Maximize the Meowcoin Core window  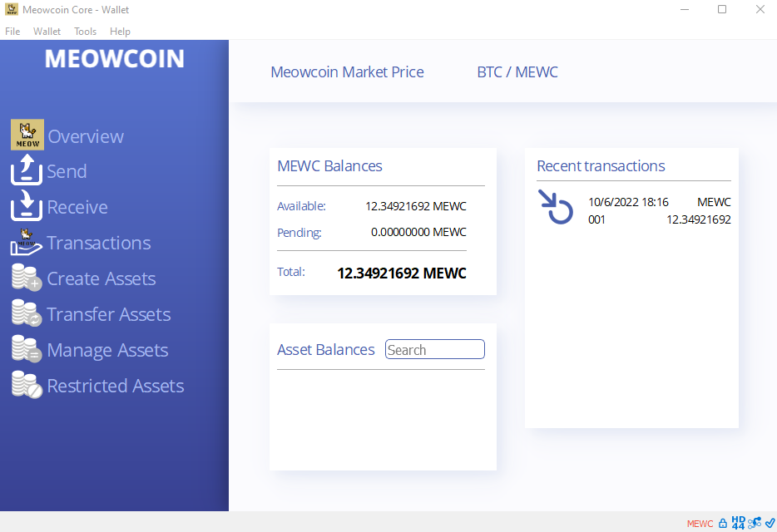[x=722, y=9]
